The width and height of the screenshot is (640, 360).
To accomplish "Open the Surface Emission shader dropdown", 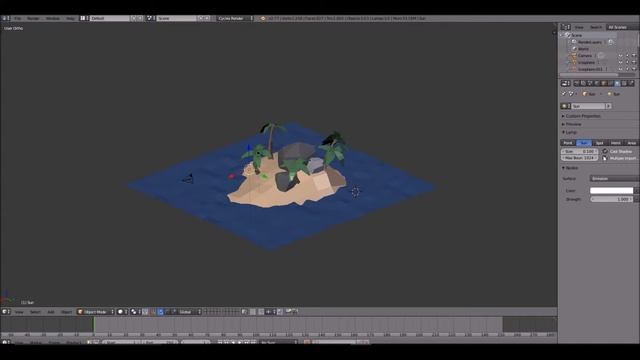I will click(614, 179).
